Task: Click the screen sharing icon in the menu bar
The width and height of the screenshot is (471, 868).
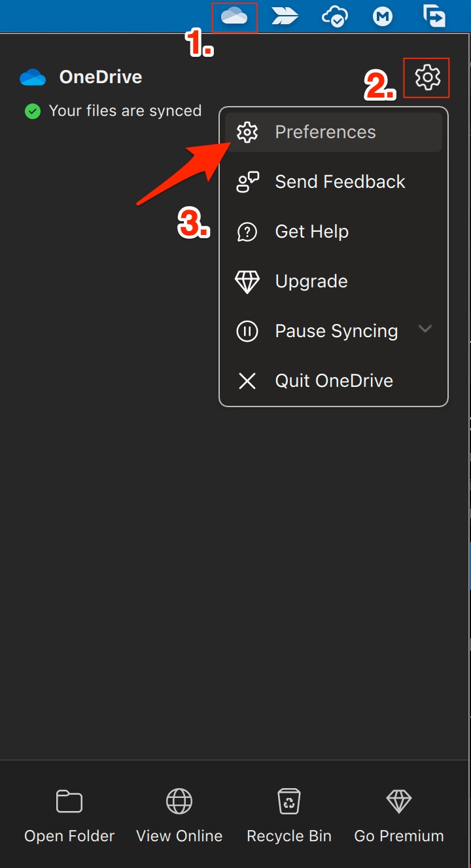Action: point(434,17)
